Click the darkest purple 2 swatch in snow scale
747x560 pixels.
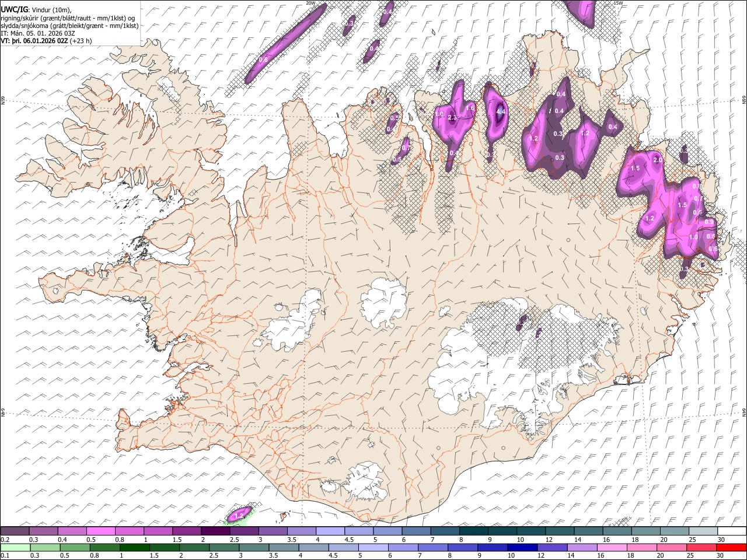click(215, 531)
